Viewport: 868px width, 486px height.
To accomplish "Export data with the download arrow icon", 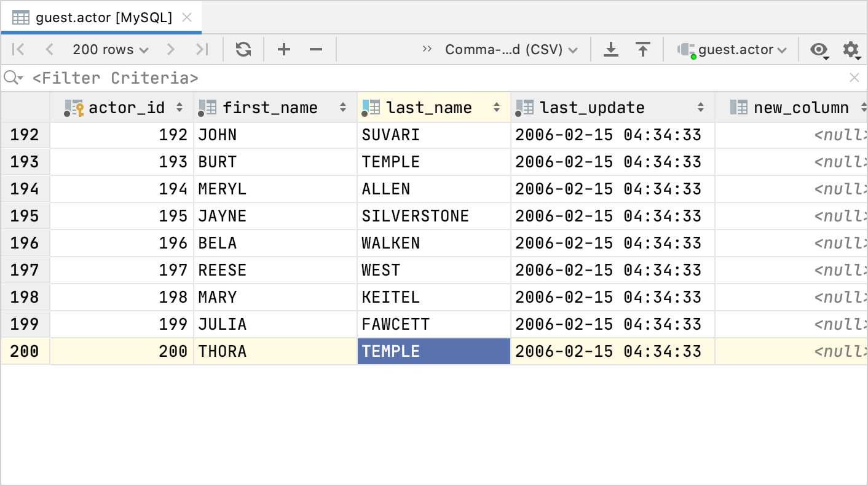I will pyautogui.click(x=610, y=49).
